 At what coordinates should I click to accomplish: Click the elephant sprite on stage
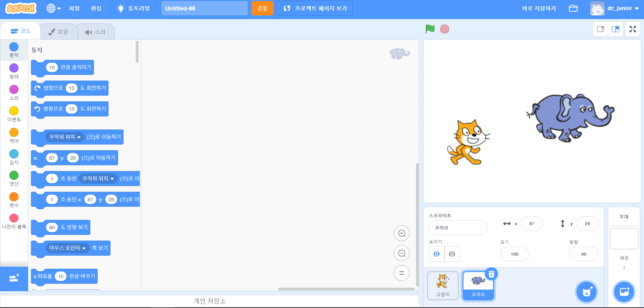point(570,117)
